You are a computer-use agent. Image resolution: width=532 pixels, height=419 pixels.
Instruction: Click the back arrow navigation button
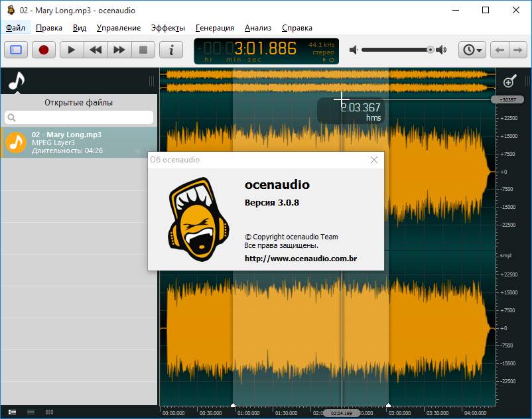(x=499, y=50)
